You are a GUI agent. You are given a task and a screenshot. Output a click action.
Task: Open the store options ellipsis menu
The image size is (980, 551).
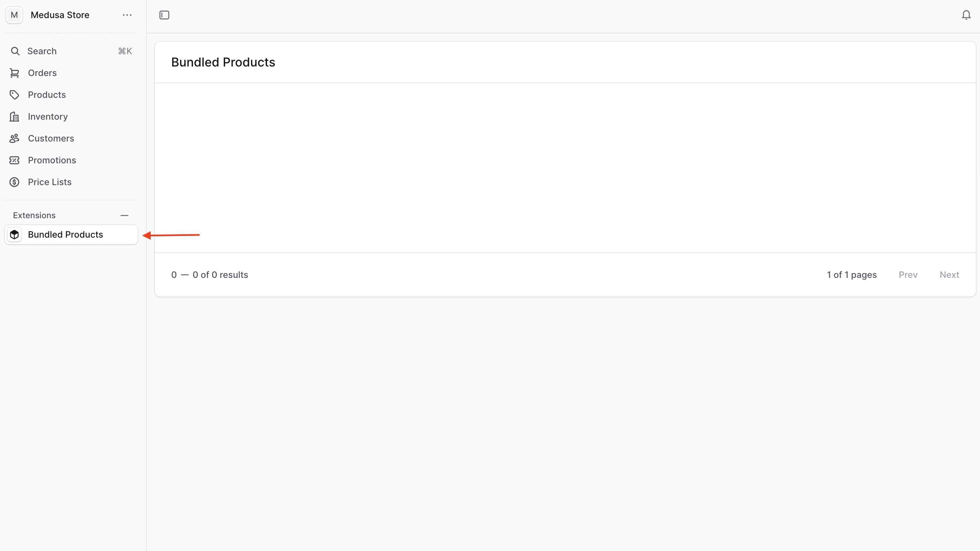click(127, 15)
